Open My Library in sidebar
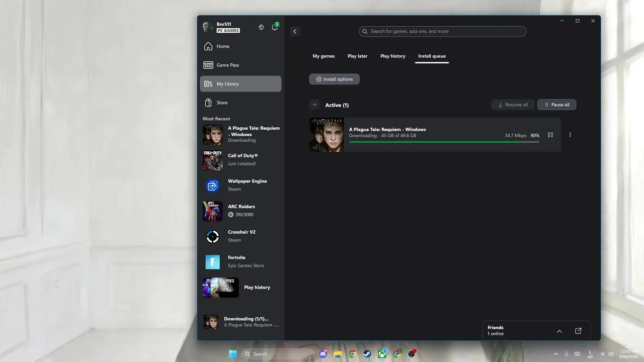This screenshot has height=362, width=644. tap(240, 84)
